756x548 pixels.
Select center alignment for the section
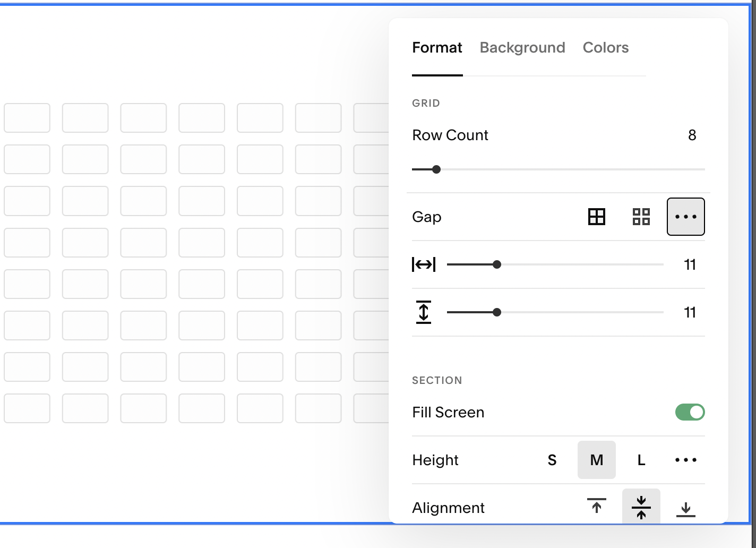point(641,507)
